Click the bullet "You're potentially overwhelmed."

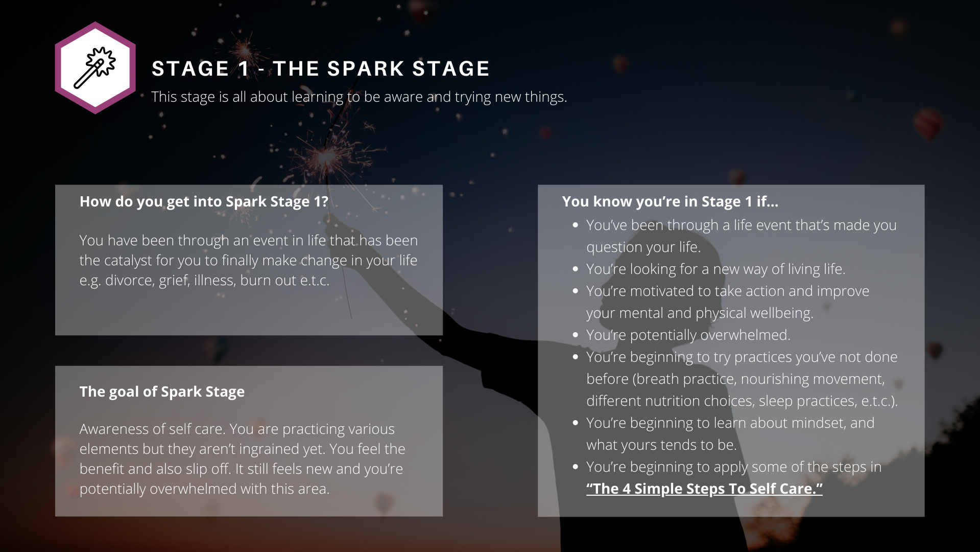coord(688,335)
